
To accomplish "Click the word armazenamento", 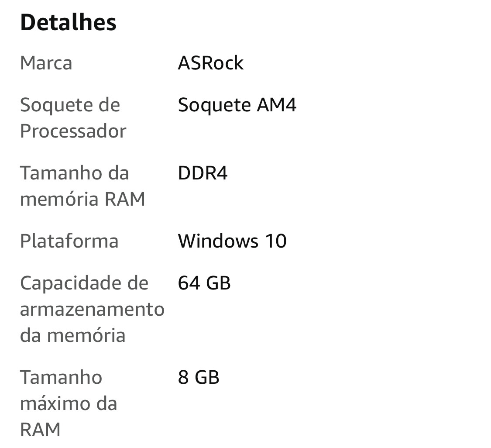I will coord(93,310).
